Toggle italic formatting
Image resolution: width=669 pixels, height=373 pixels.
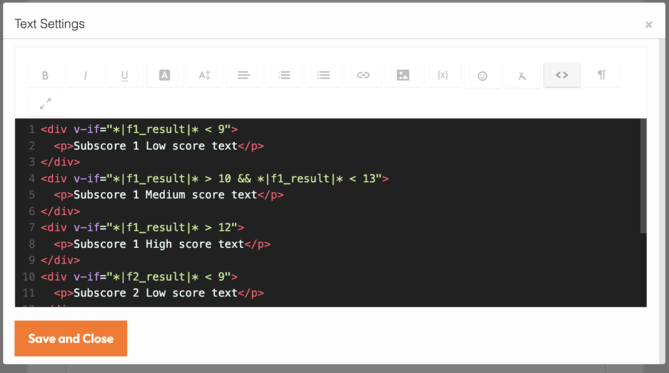[x=85, y=75]
